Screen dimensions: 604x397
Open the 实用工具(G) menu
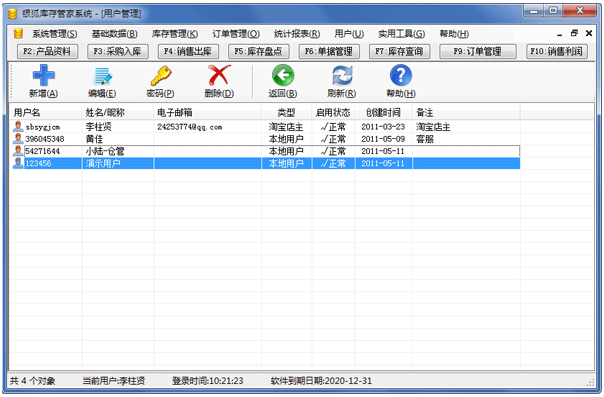click(x=401, y=34)
